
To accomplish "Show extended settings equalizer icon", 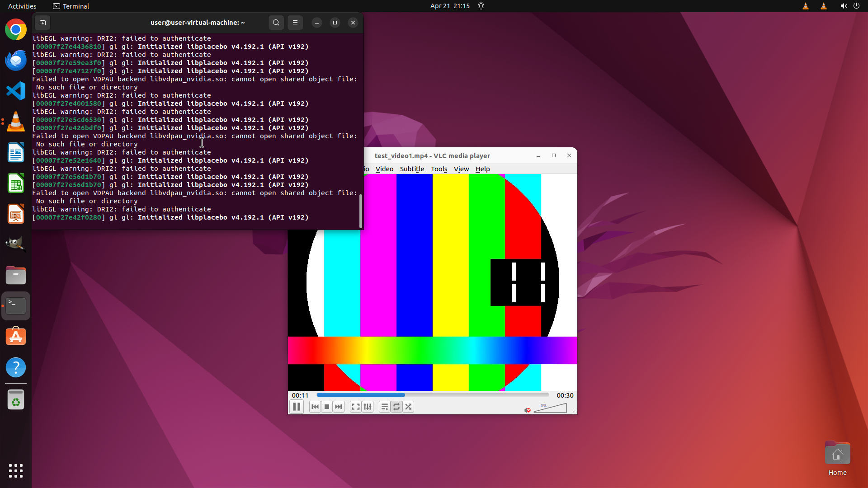I will pos(368,407).
